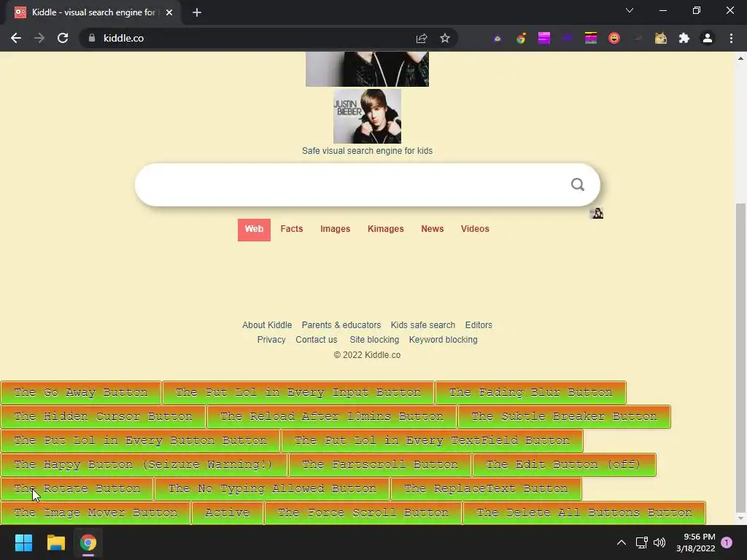The width and height of the screenshot is (747, 560).
Task: Click the Justin Bieber album thumbnail
Action: [368, 116]
